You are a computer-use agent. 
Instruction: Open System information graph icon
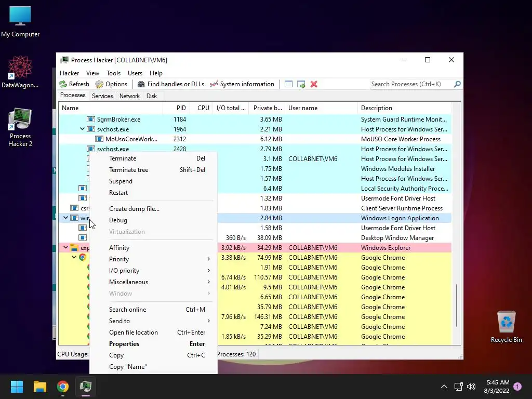coord(214,84)
